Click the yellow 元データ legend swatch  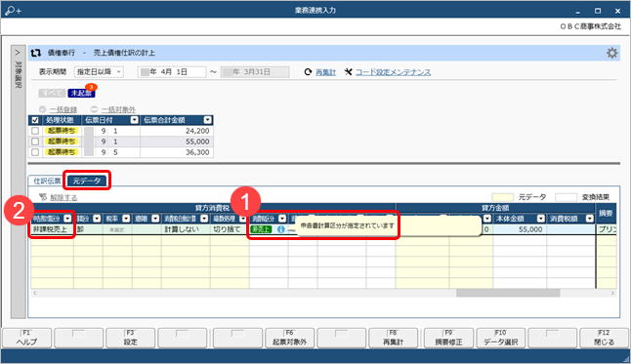click(502, 197)
